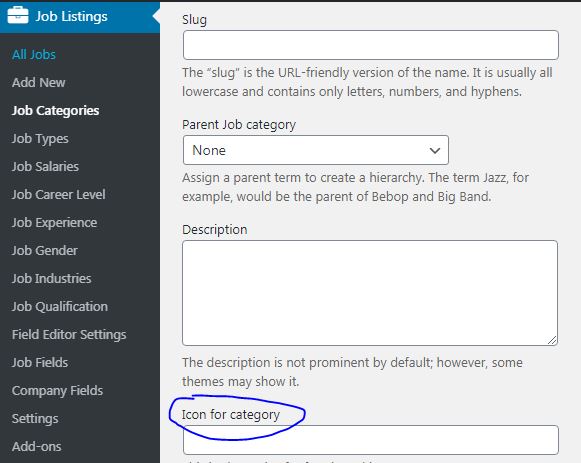Viewport: 581px width, 463px height.
Task: Click the Description textarea resize handle
Action: click(x=552, y=340)
